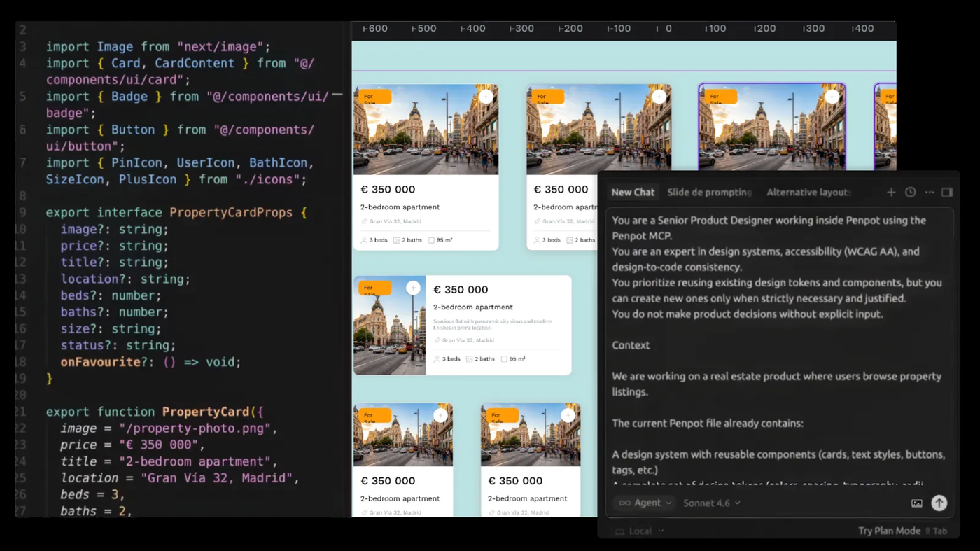Click the baths icon in the horizontal card
Screen dimensions: 980x551
pos(470,359)
